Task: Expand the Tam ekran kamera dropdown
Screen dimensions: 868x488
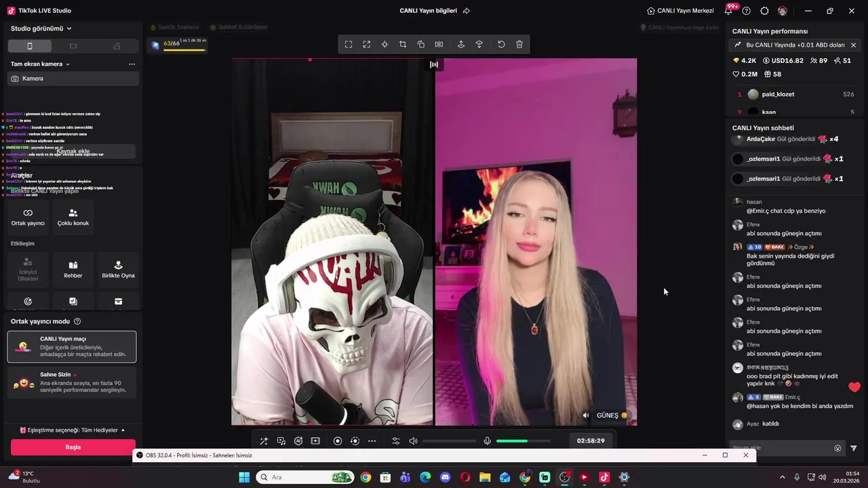Action: coord(41,64)
